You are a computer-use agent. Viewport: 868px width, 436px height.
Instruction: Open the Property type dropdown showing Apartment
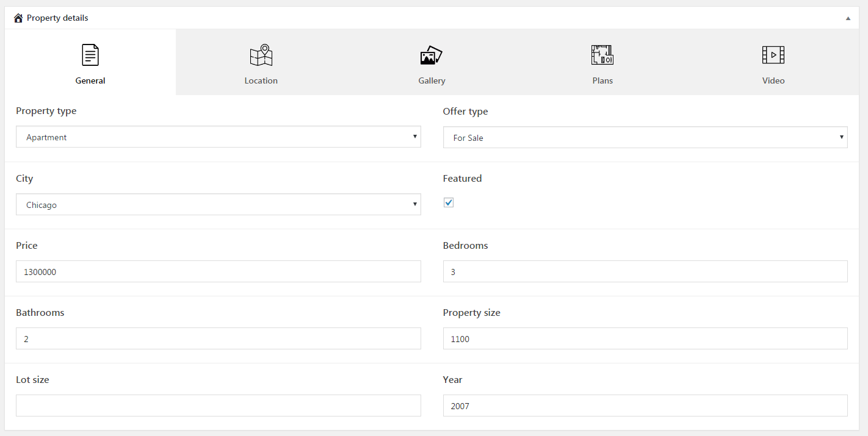(219, 137)
